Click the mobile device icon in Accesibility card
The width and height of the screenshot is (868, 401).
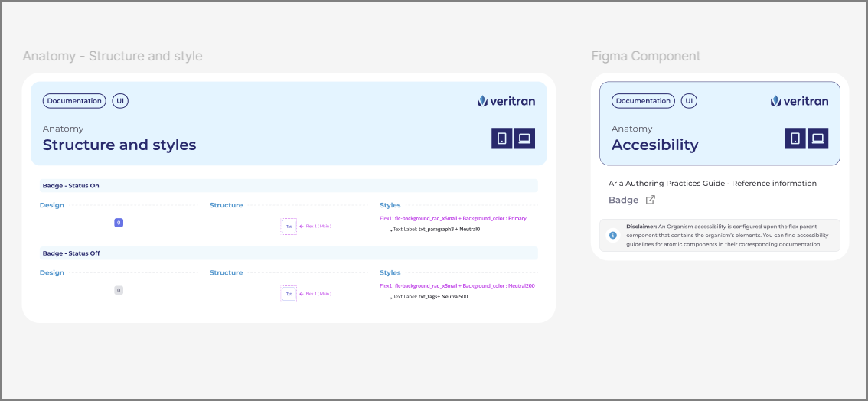[795, 139]
